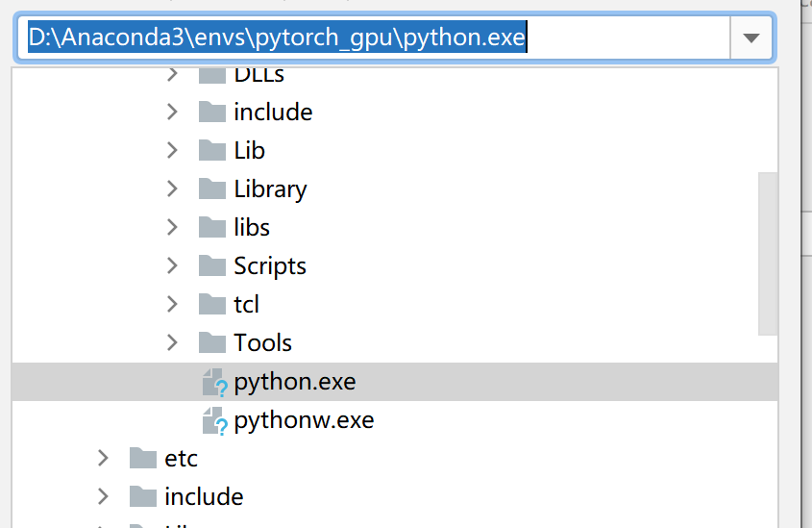The image size is (812, 528).
Task: Select the etc folder icon
Action: (x=143, y=458)
